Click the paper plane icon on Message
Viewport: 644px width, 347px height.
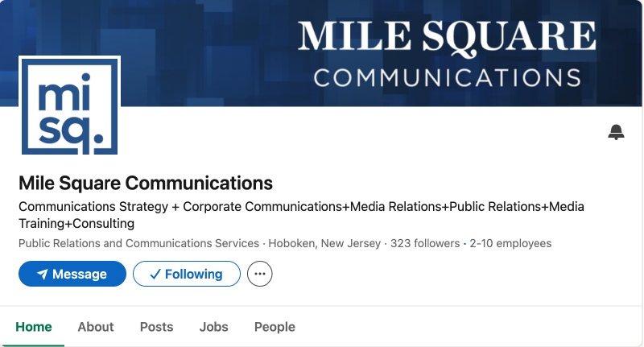[43, 274]
